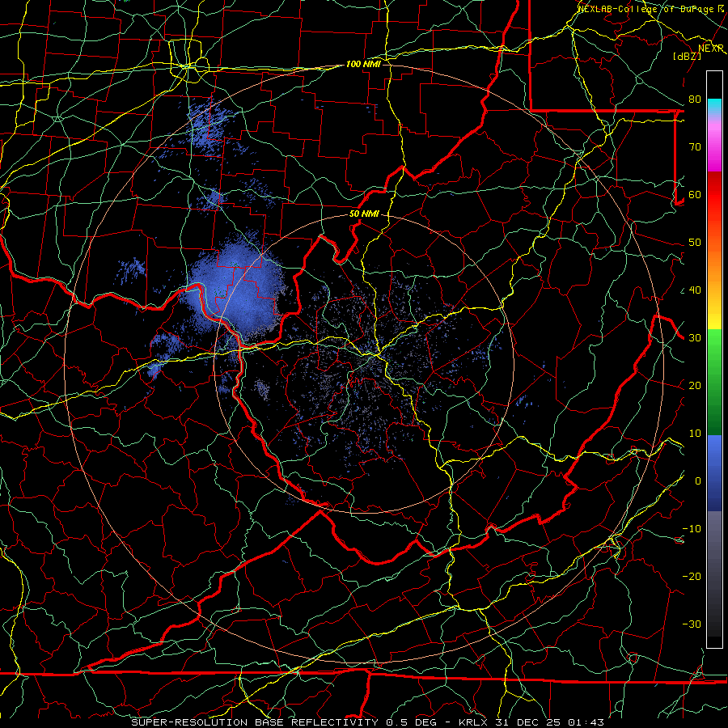Click the 80 value on the dBZ scale

(x=695, y=99)
